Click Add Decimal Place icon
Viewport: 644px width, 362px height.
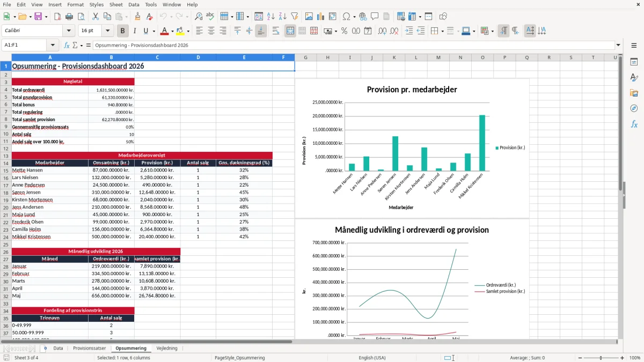pyautogui.click(x=382, y=31)
